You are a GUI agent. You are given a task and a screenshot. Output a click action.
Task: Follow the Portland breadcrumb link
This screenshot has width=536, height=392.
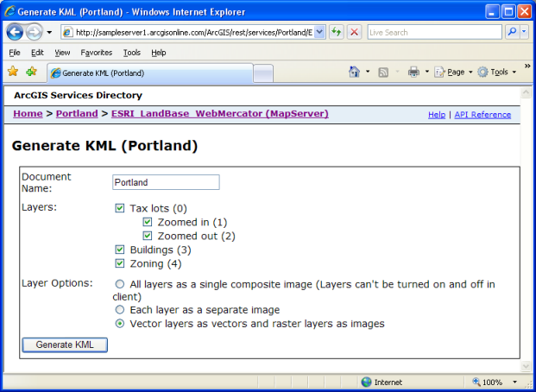77,114
